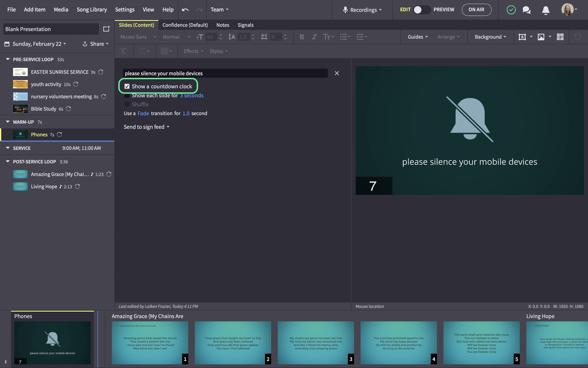
Task: Click the green sync status checkmark icon
Action: [511, 10]
